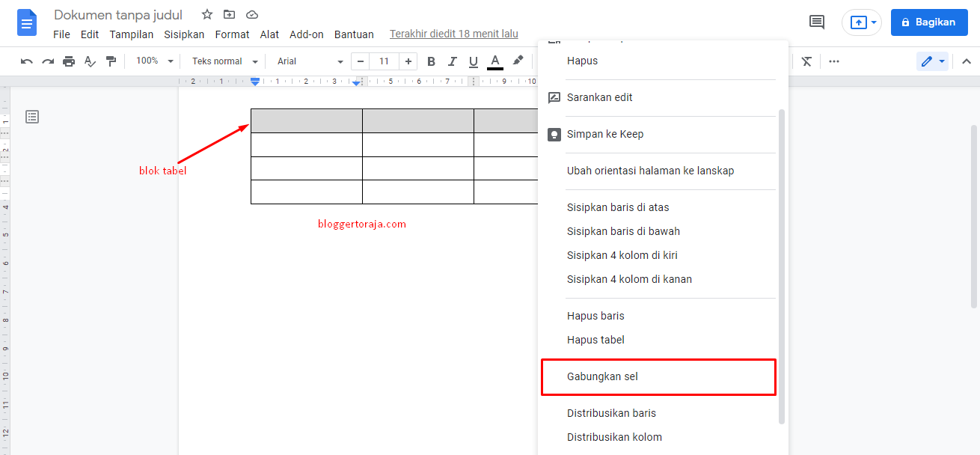Print the document

[69, 61]
